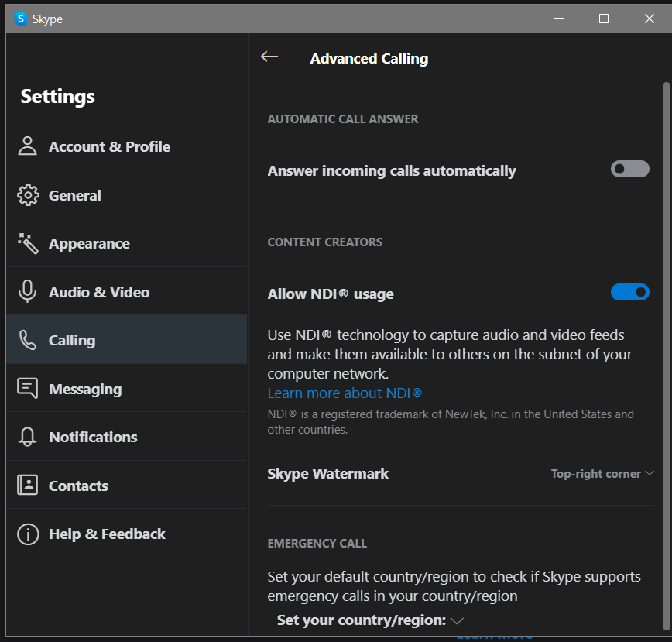This screenshot has width=672, height=642.
Task: Go back using the left arrow
Action: [269, 57]
